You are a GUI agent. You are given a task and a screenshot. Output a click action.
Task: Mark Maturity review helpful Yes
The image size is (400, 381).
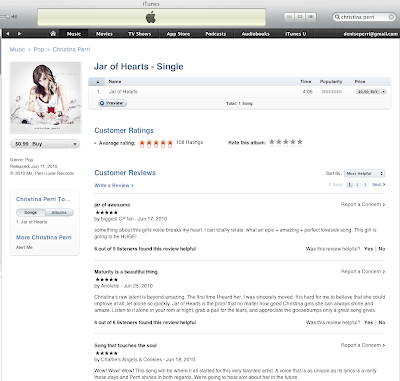368,323
